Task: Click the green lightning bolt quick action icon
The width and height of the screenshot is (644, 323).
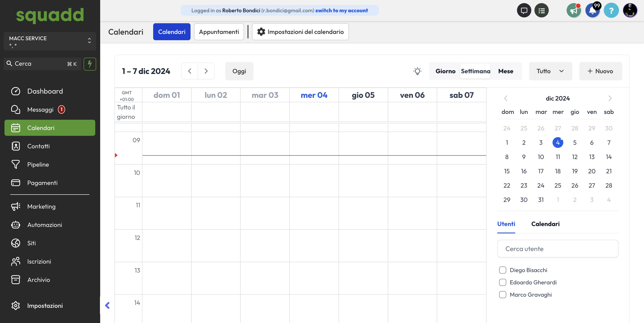Action: pyautogui.click(x=90, y=64)
